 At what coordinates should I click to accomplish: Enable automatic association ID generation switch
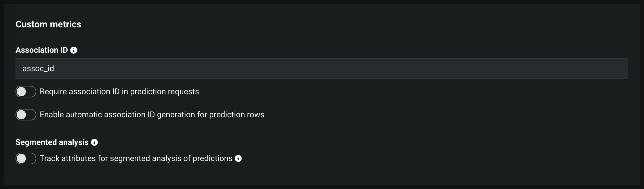point(26,115)
